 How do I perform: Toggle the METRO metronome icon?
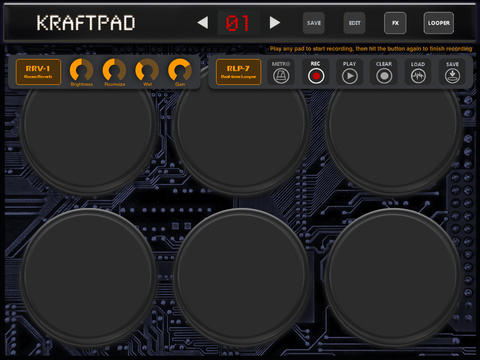click(x=281, y=76)
